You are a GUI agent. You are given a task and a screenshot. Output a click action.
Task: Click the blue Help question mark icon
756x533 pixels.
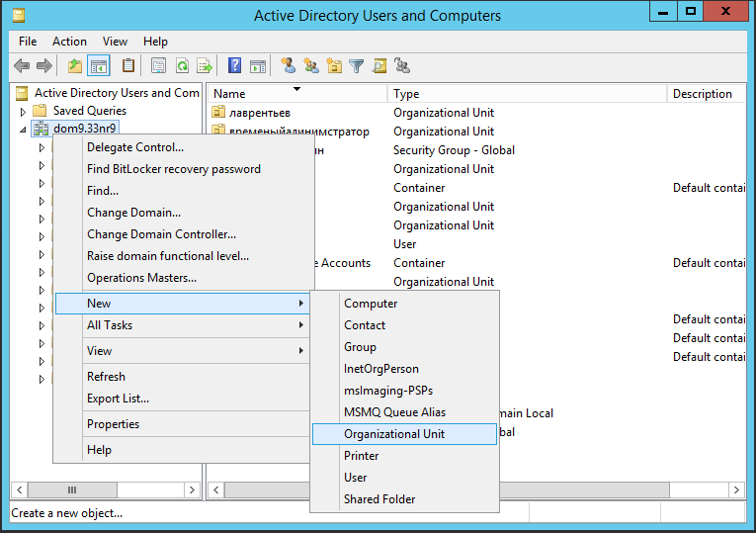[234, 65]
